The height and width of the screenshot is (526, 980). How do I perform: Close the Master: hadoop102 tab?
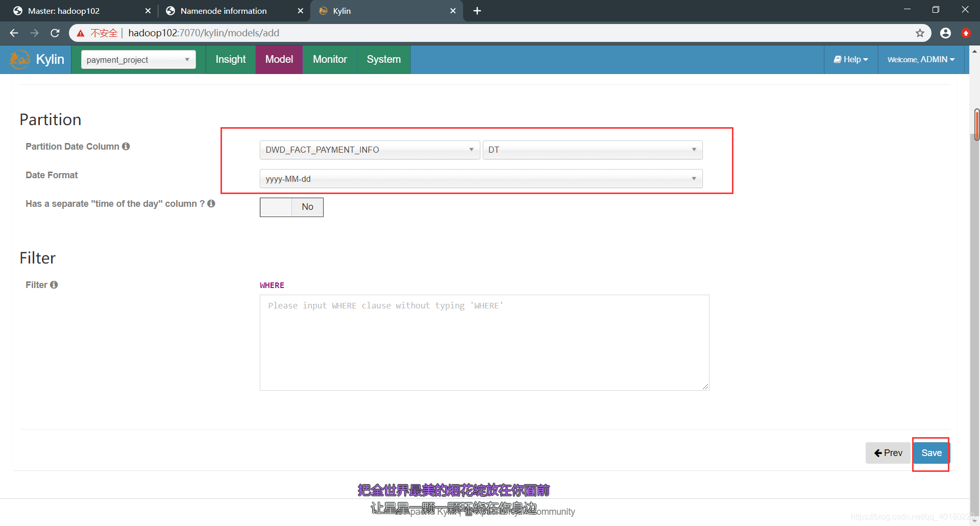pos(148,11)
